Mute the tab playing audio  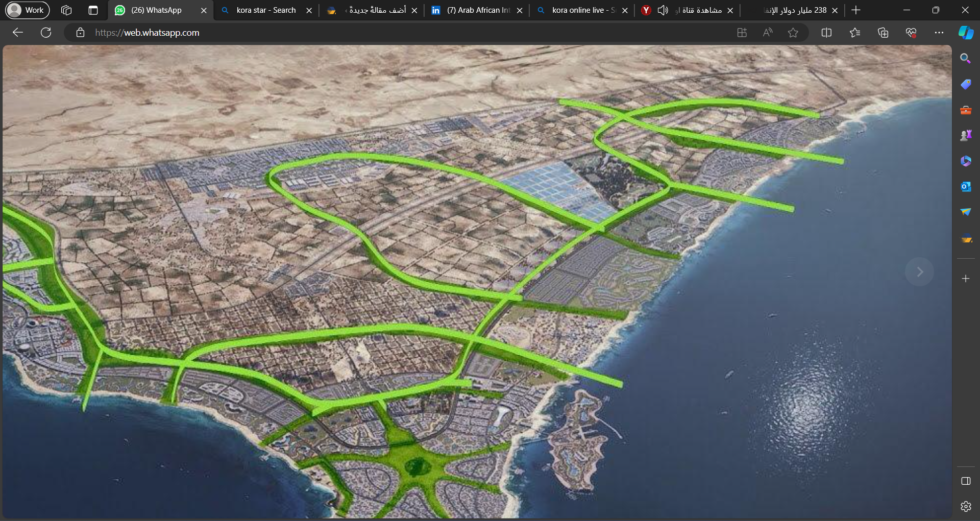pos(663,10)
